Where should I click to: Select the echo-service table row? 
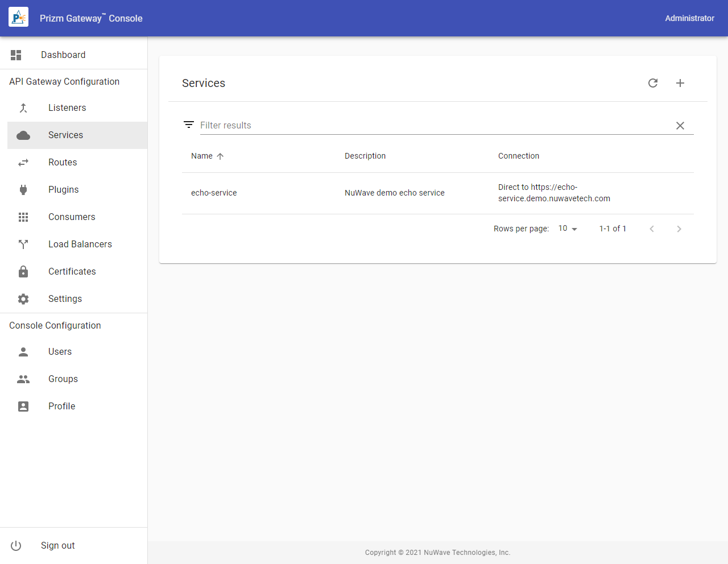(x=214, y=193)
